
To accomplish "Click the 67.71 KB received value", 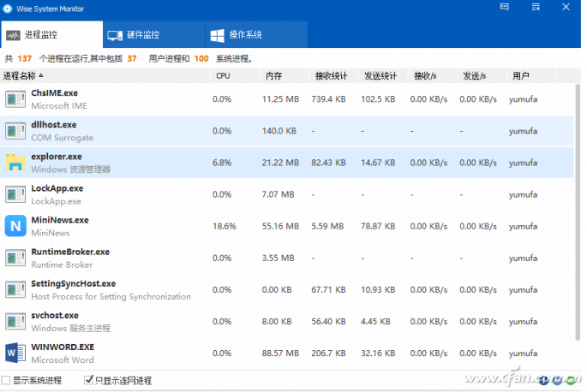I will click(328, 290).
